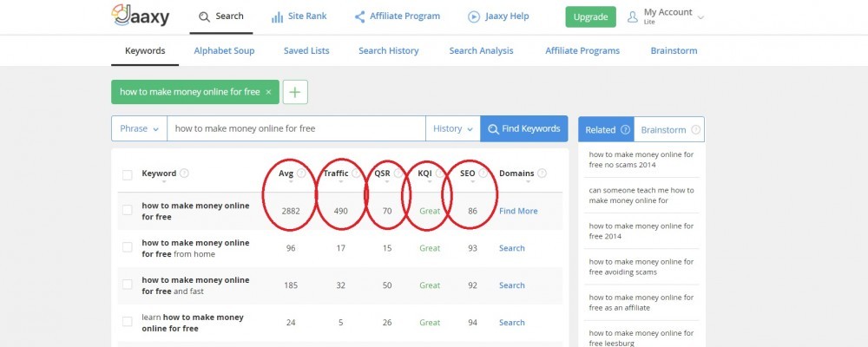Remove the green keyword tag via its x
Screen dimensions: 868x347
(x=268, y=92)
